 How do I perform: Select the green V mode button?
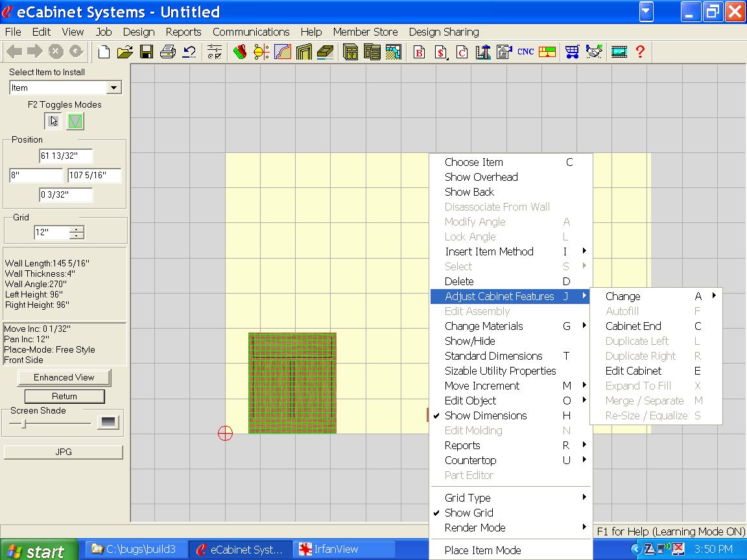pyautogui.click(x=75, y=121)
